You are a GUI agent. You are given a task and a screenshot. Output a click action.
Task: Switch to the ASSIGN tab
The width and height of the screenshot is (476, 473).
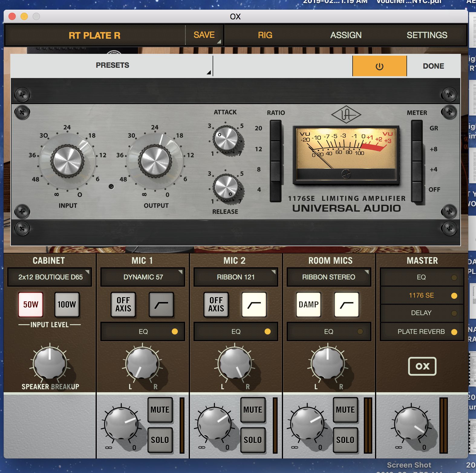coord(346,35)
